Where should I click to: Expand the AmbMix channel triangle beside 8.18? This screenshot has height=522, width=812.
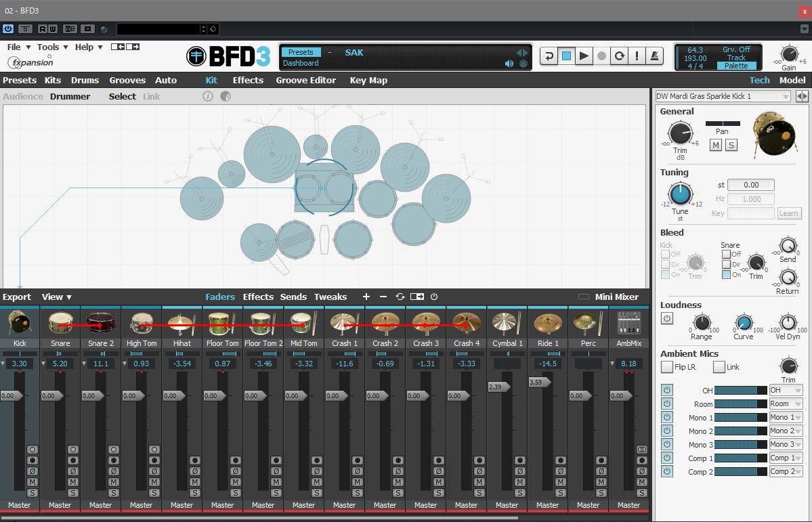tap(612, 364)
